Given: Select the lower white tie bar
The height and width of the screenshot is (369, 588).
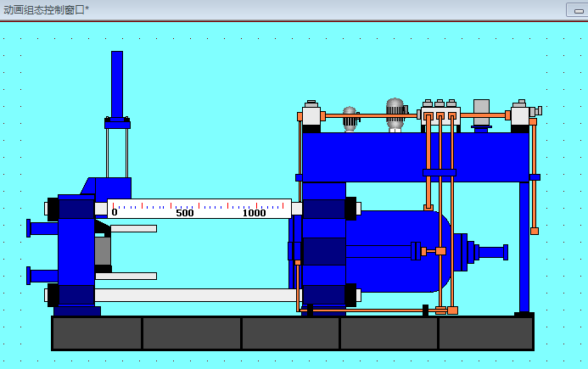Looking at the screenshot, I should [195, 295].
